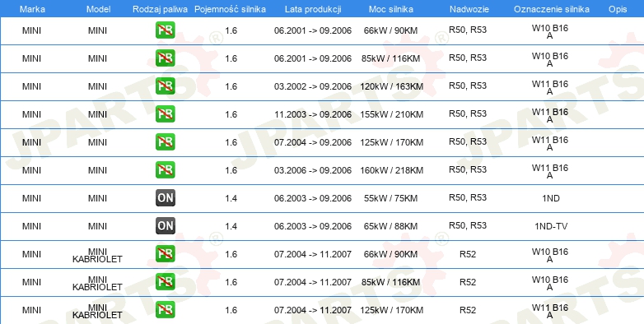
Task: Click the MINI KABRIOLET model in 66kW row
Action: [x=97, y=255]
